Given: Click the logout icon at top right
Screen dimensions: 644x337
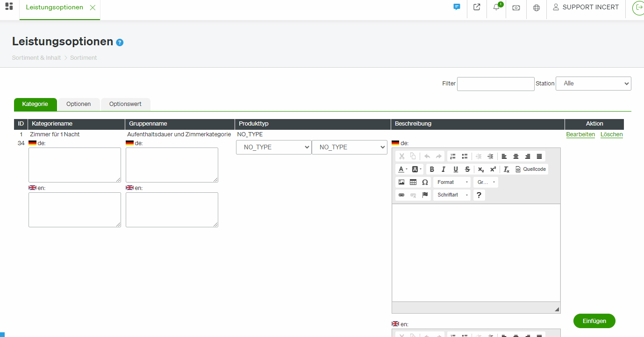Looking at the screenshot, I should coord(638,7).
